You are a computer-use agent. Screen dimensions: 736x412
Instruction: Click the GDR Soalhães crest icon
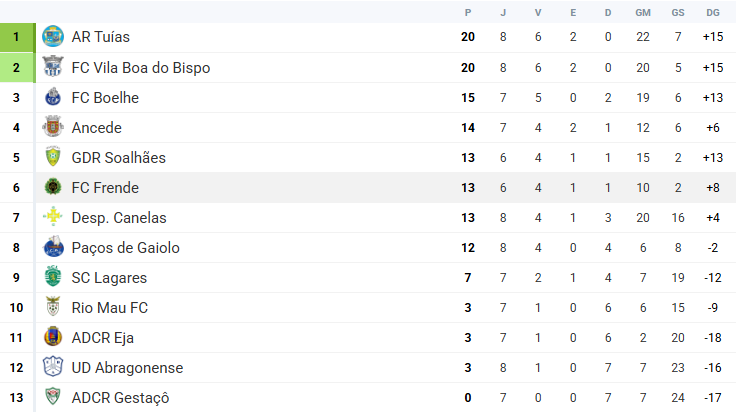click(x=53, y=158)
